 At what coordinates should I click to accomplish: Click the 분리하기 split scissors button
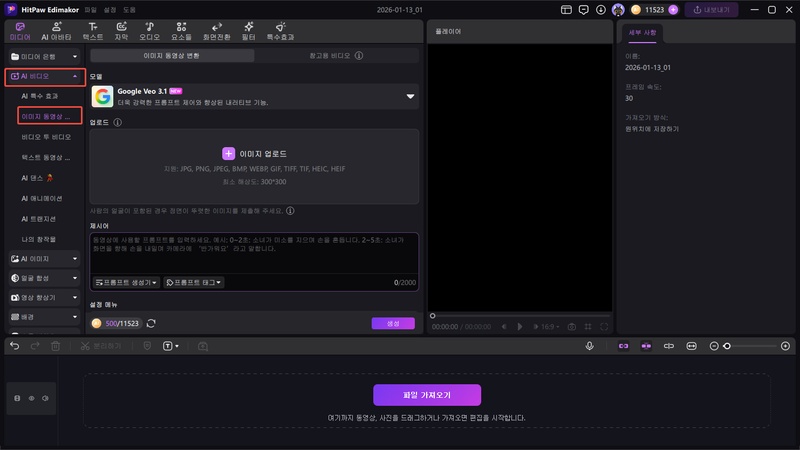[101, 346]
